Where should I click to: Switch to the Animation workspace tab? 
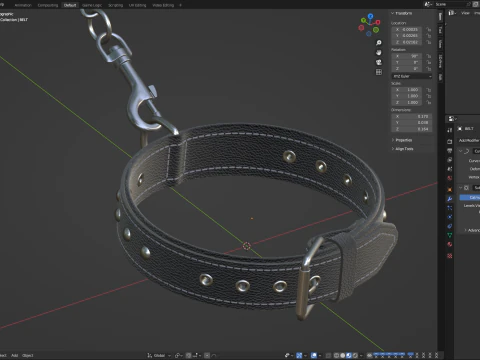(x=23, y=5)
